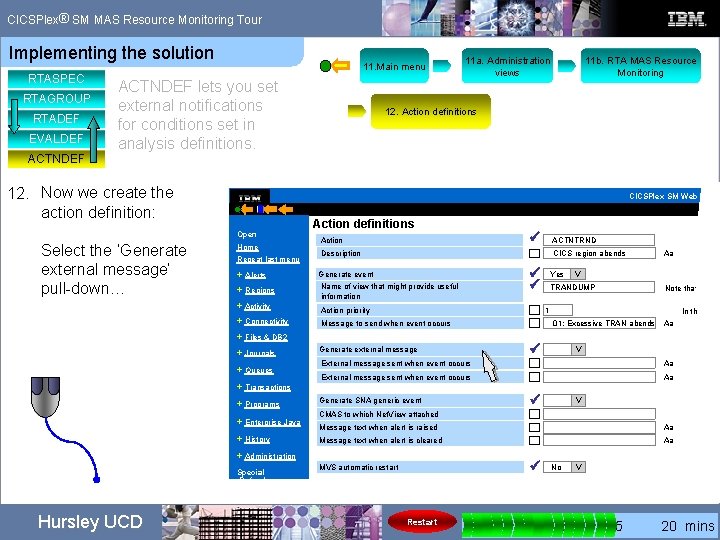Toggle the Generate event checkmark
720x540 pixels.
(534, 272)
